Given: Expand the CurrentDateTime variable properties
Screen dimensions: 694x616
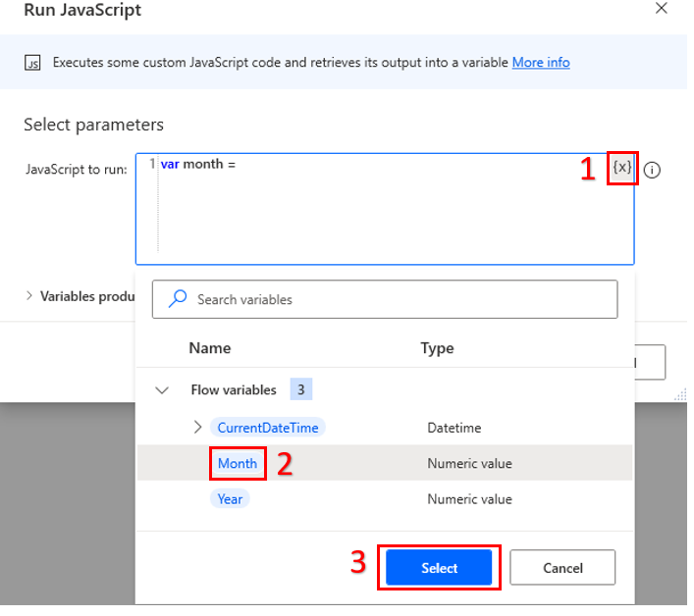Looking at the screenshot, I should click(197, 427).
